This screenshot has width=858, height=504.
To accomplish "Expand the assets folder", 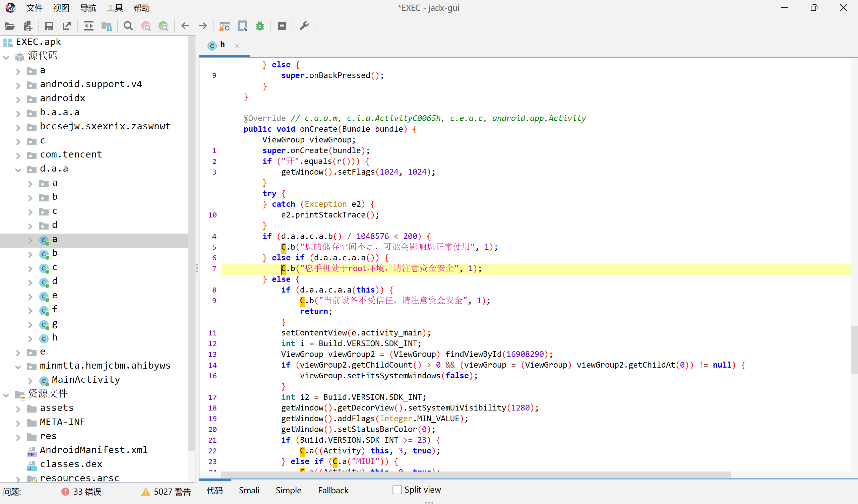I will point(18,409).
